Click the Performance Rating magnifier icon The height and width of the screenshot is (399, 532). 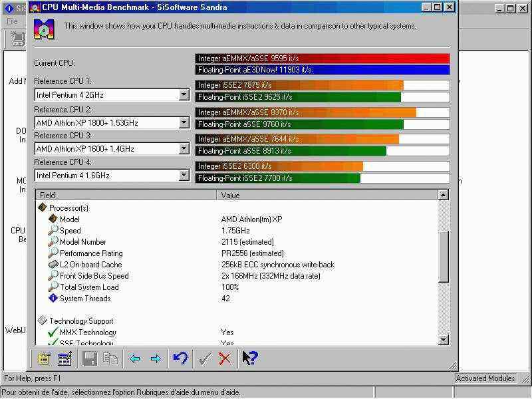click(x=53, y=253)
